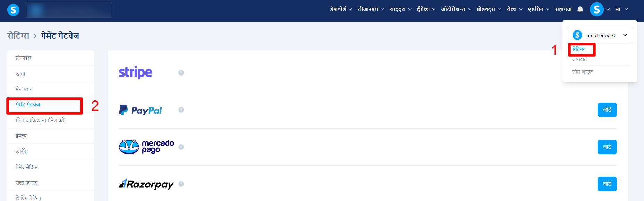Click जोड़ें button for PayPal
This screenshot has height=201, width=644.
pos(607,110)
